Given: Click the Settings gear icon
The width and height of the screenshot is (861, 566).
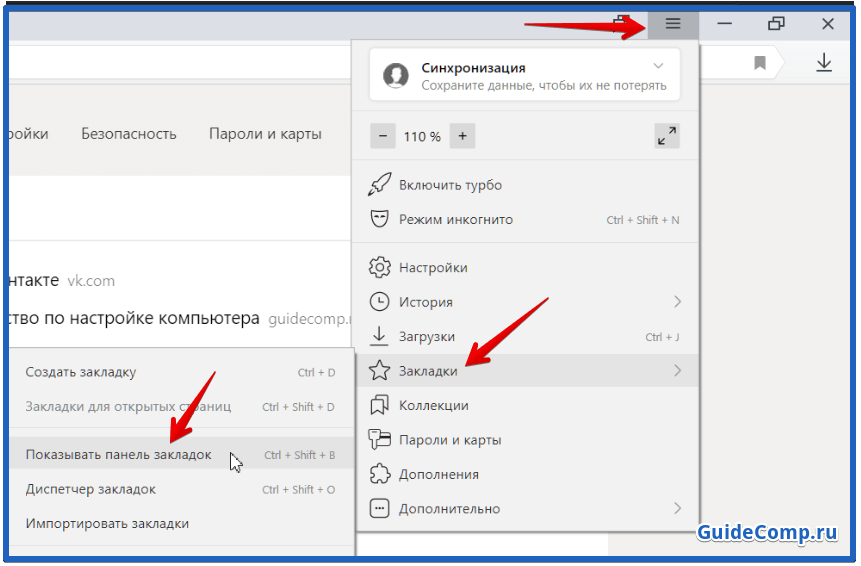Looking at the screenshot, I should (x=379, y=268).
